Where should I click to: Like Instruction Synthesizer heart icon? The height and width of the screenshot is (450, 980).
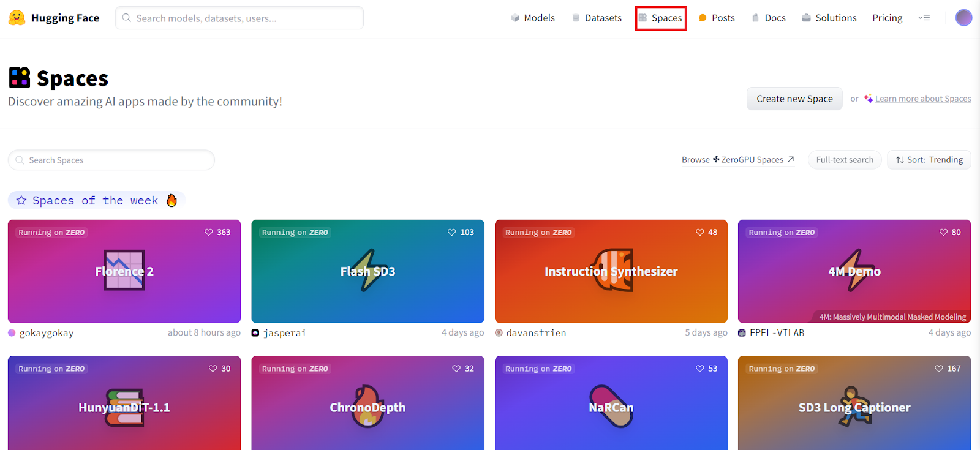700,232
